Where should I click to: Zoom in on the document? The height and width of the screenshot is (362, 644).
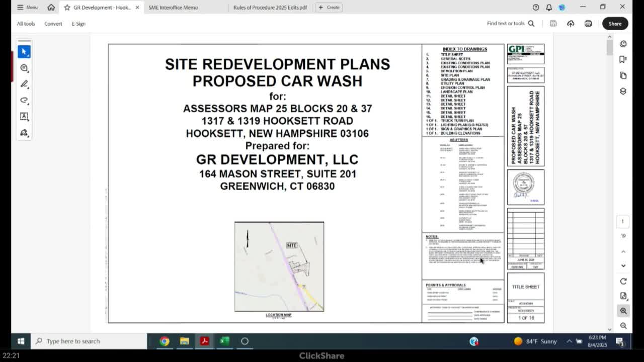point(623,311)
